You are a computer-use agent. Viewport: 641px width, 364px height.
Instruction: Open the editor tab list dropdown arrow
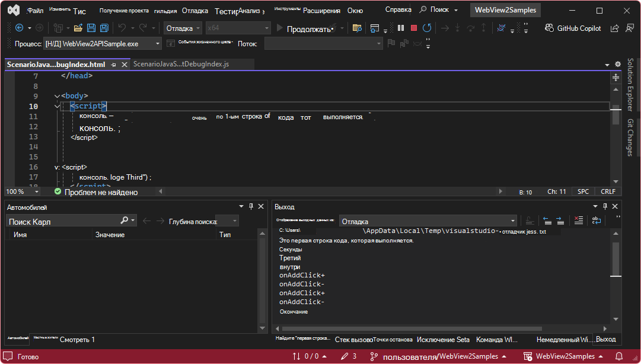point(607,65)
